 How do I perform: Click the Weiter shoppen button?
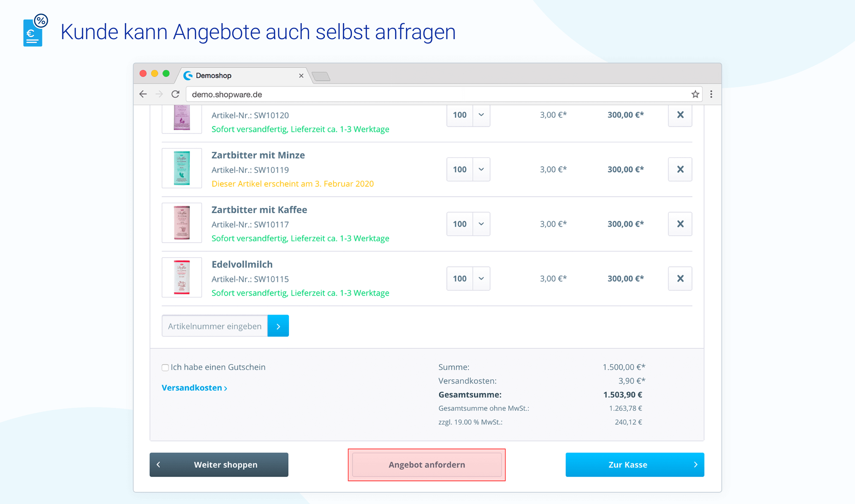click(x=219, y=464)
